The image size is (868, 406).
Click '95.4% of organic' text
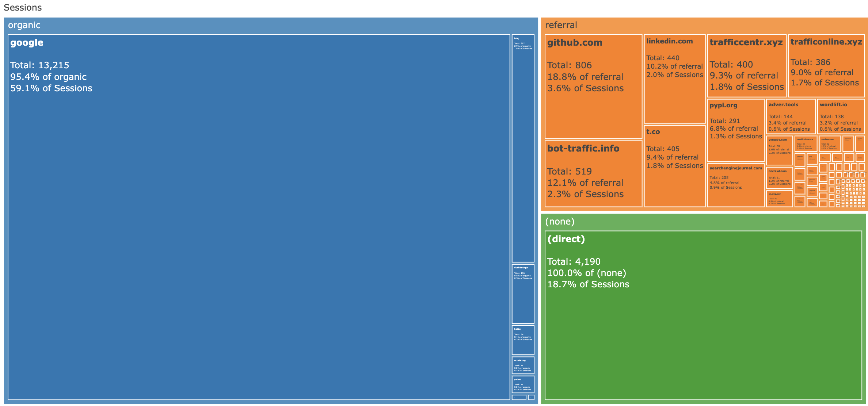coord(49,77)
